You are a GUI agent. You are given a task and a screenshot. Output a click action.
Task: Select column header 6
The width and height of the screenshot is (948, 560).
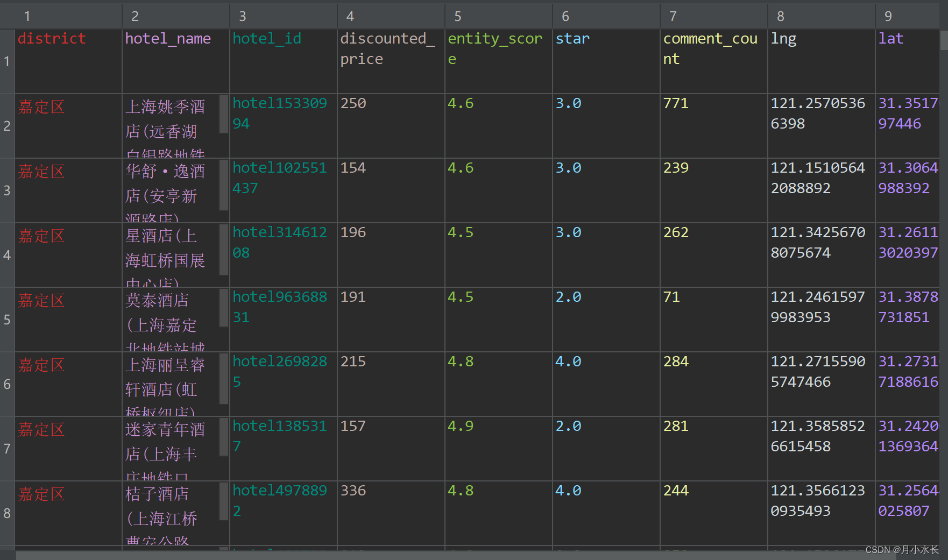(x=606, y=16)
